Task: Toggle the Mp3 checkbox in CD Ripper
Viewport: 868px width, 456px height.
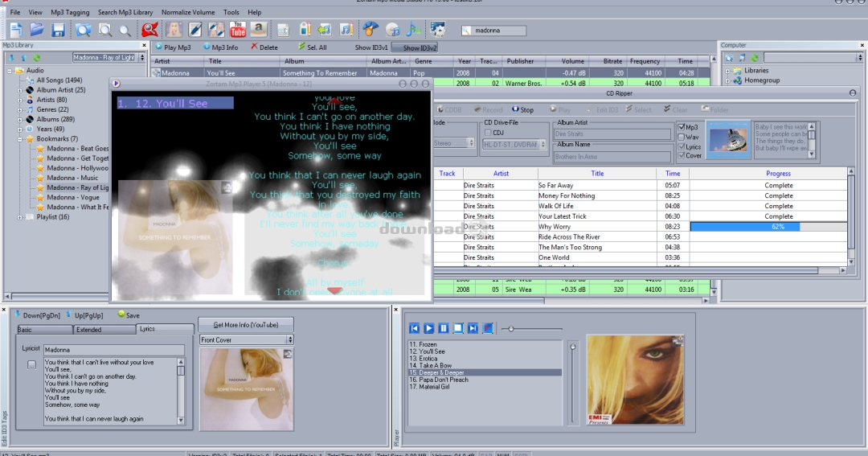Action: [x=682, y=127]
